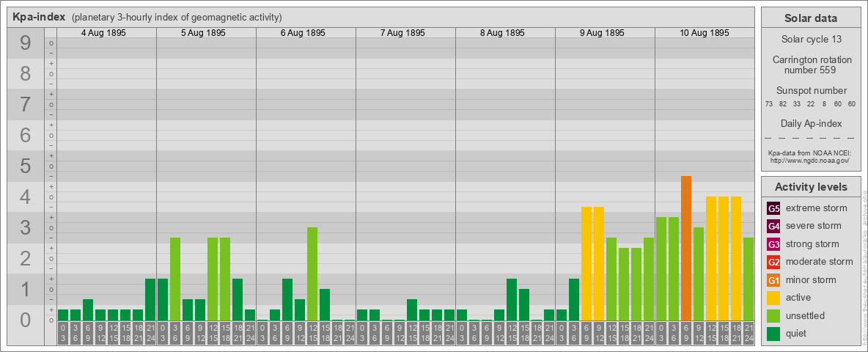Click the 9 Aug 1895 date header

point(602,33)
